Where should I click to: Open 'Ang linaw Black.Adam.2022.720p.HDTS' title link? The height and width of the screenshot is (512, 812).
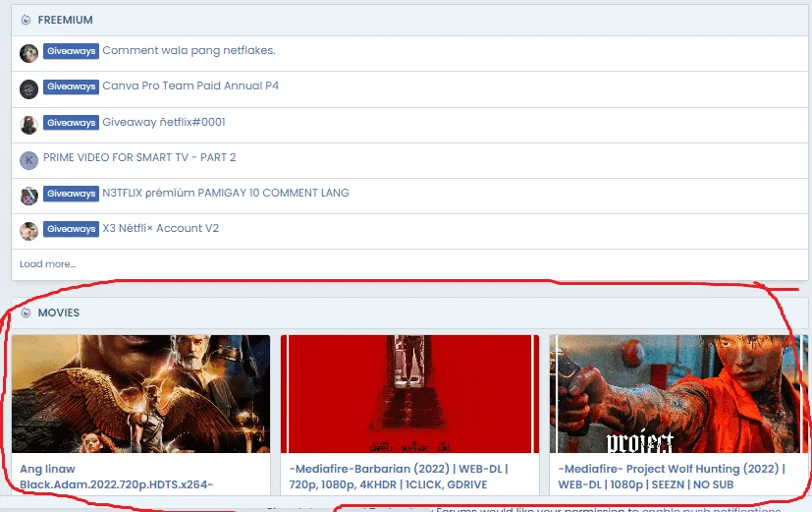coord(117,477)
